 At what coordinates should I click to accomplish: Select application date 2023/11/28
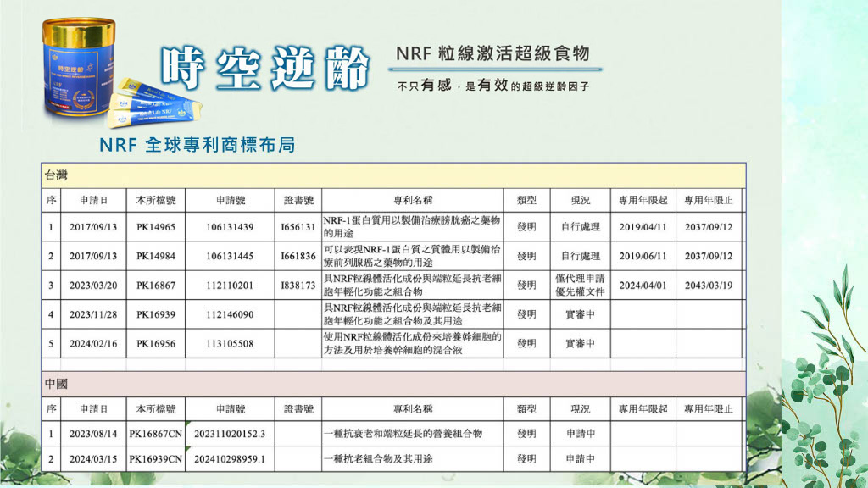click(93, 314)
